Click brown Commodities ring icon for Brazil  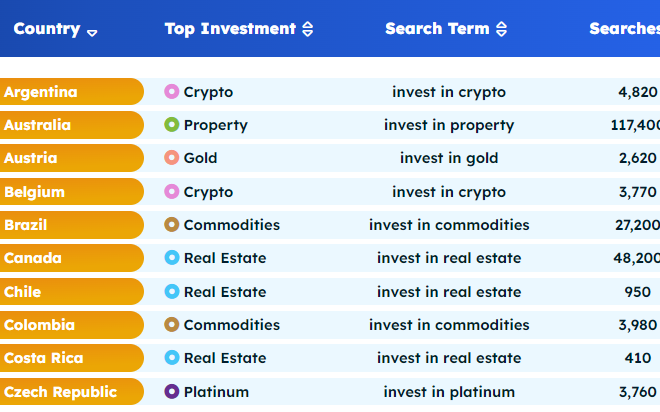171,225
